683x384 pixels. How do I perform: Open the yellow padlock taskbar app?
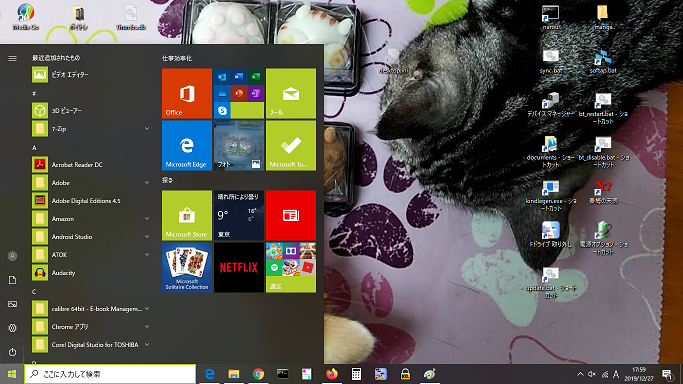[x=405, y=374]
